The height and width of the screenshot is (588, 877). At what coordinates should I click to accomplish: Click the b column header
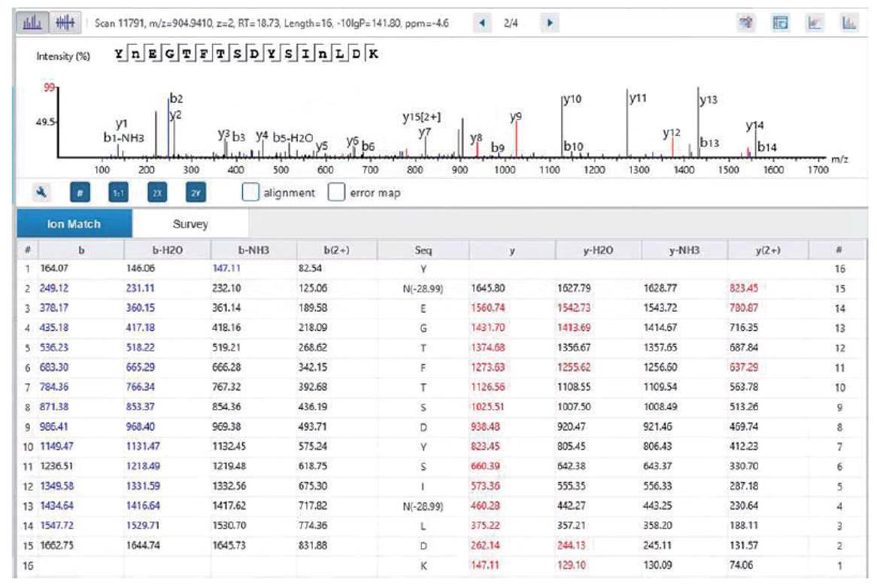[x=81, y=250]
